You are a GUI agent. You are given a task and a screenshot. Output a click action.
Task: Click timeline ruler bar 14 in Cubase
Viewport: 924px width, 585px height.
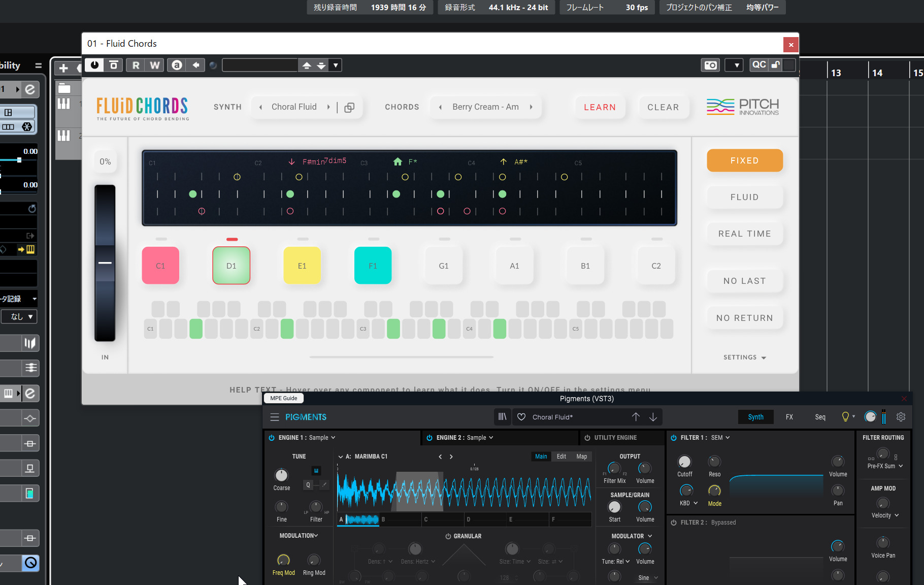point(877,73)
